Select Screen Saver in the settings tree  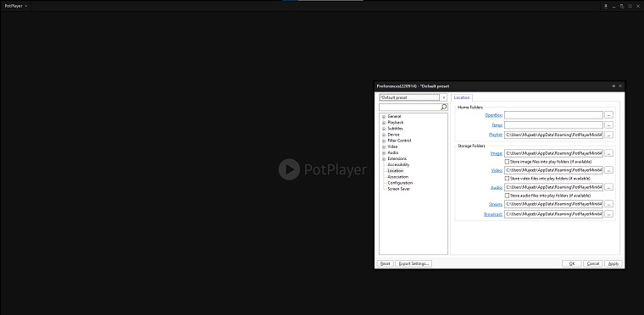399,189
